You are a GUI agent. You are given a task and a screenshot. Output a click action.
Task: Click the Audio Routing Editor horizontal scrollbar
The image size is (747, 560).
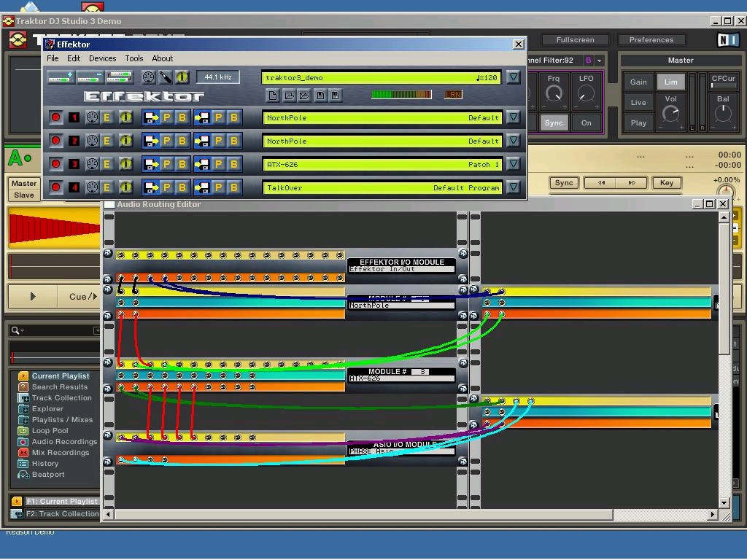click(x=363, y=514)
